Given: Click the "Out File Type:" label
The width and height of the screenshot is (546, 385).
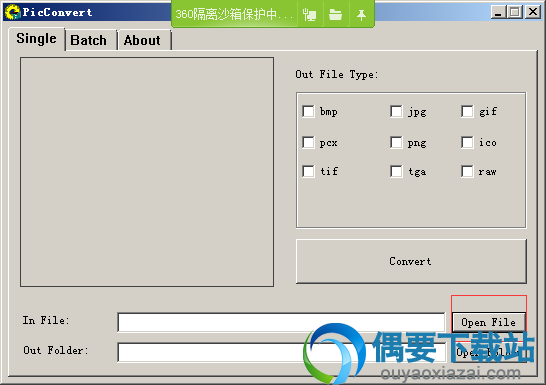Looking at the screenshot, I should click(x=336, y=74).
